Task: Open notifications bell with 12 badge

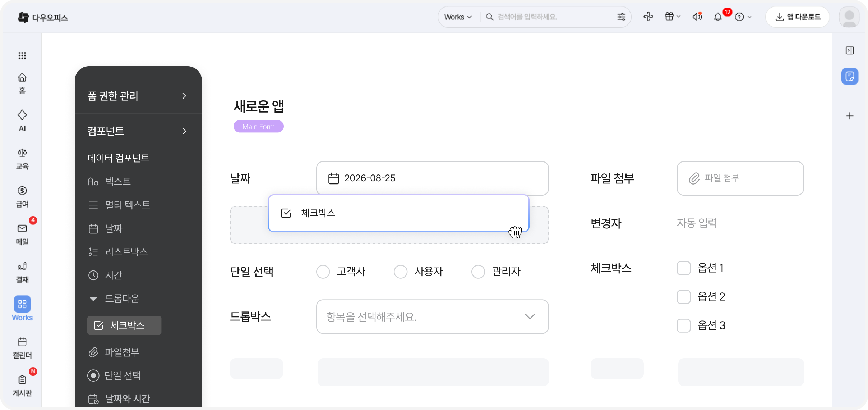Action: pyautogui.click(x=718, y=17)
